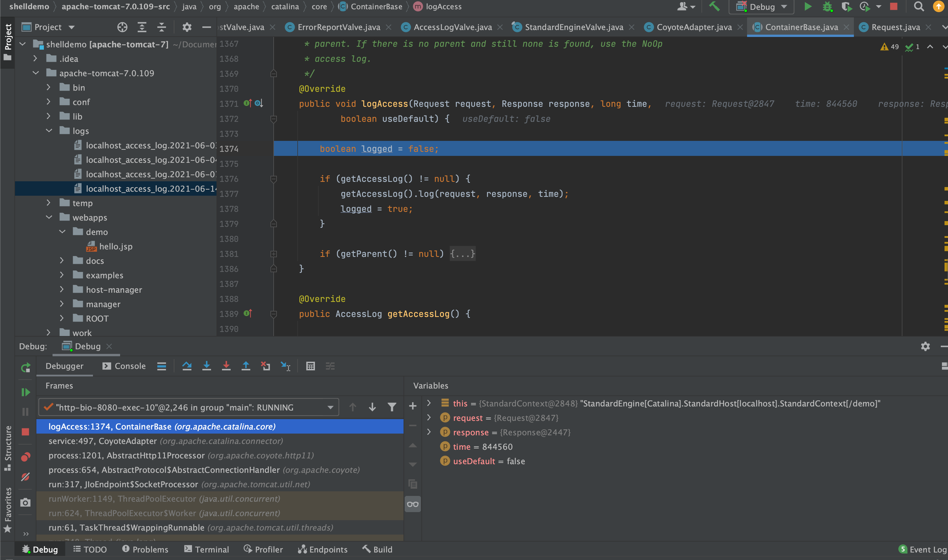
Task: Expand the .idea folder
Action: [35, 59]
